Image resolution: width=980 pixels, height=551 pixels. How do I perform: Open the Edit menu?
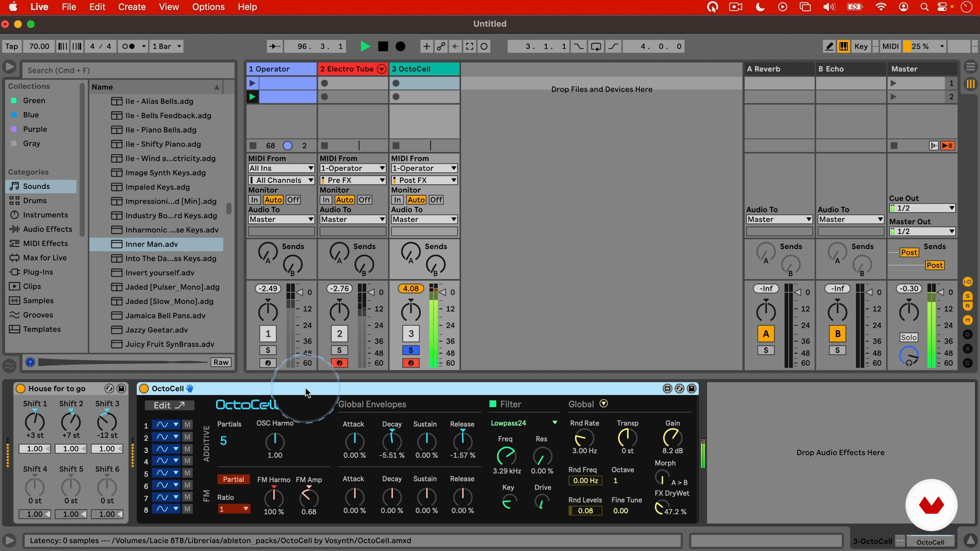coord(97,7)
